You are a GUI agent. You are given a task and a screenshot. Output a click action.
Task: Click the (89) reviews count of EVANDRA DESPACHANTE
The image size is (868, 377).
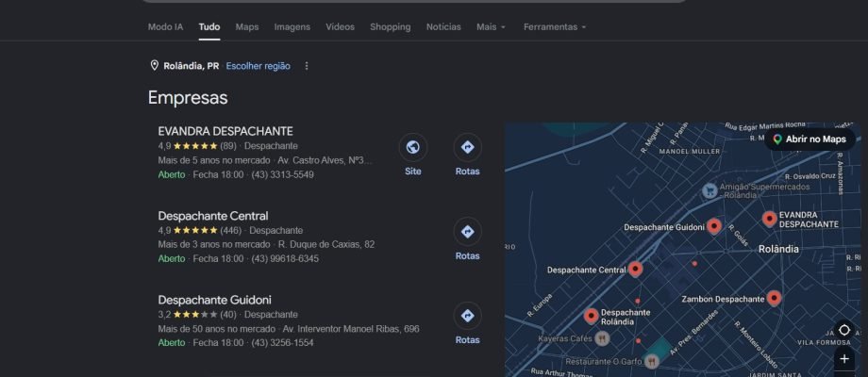(x=228, y=146)
